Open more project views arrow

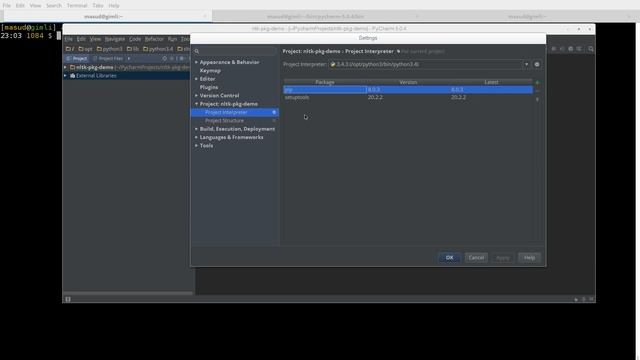[x=129, y=59]
